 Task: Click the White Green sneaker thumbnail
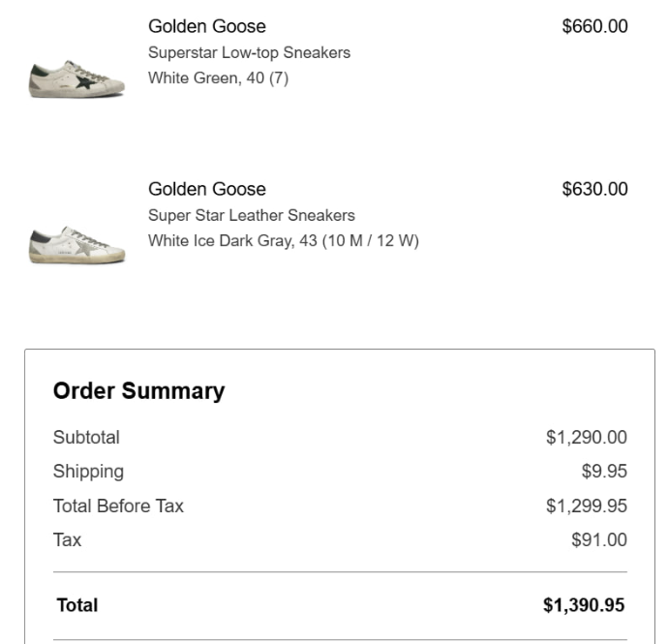[77, 79]
